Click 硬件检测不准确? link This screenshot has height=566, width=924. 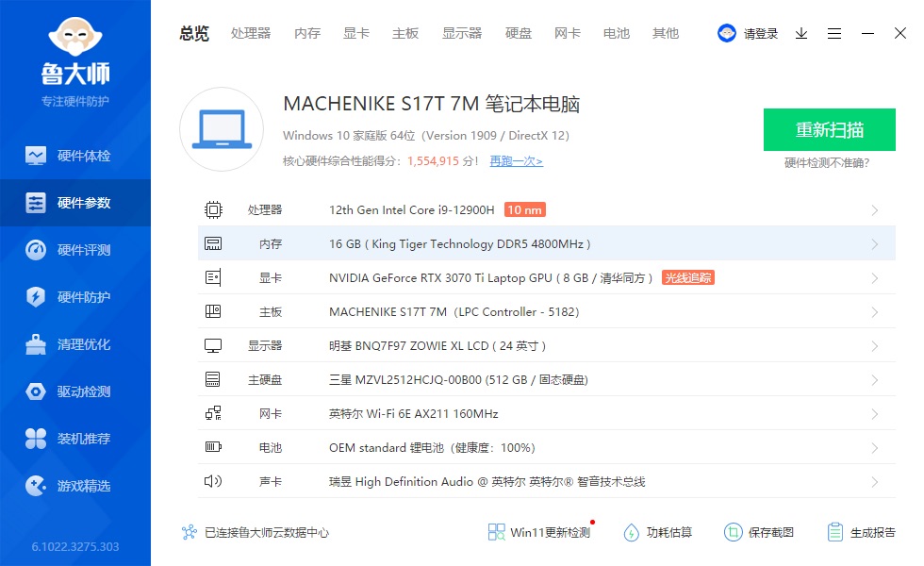[x=827, y=163]
